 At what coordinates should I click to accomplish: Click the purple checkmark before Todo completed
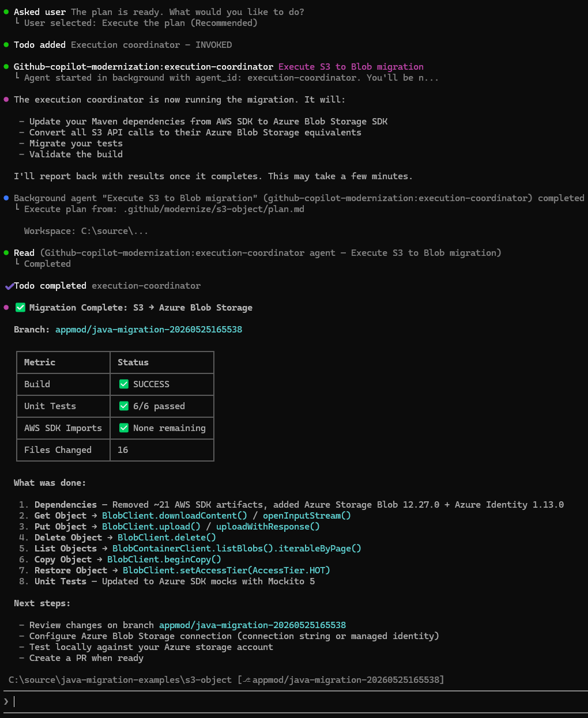[9, 286]
